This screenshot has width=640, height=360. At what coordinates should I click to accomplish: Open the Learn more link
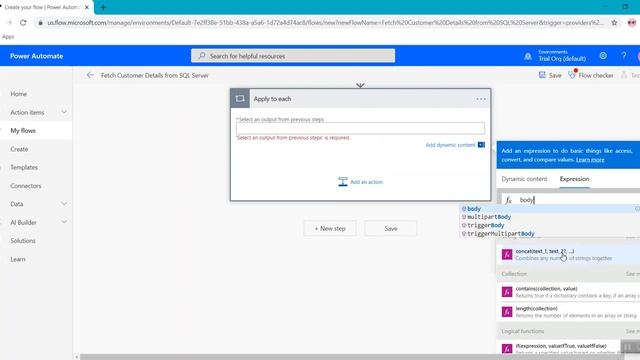point(590,160)
